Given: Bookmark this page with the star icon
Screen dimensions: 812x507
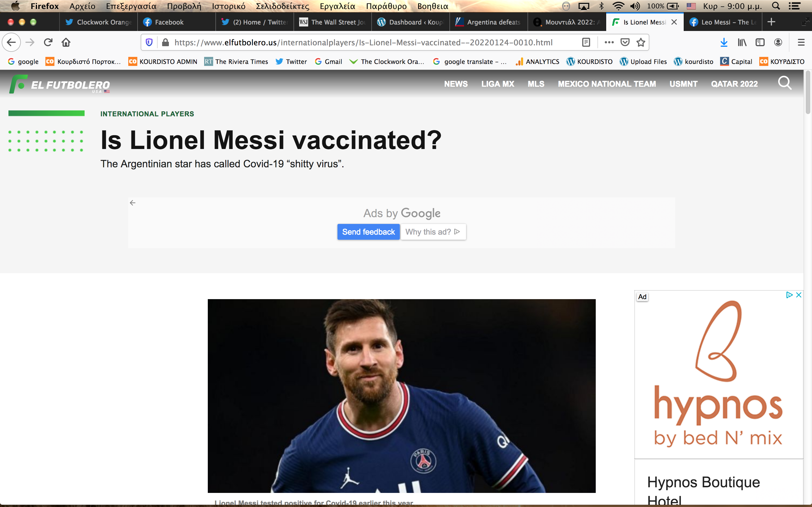Looking at the screenshot, I should (x=641, y=42).
